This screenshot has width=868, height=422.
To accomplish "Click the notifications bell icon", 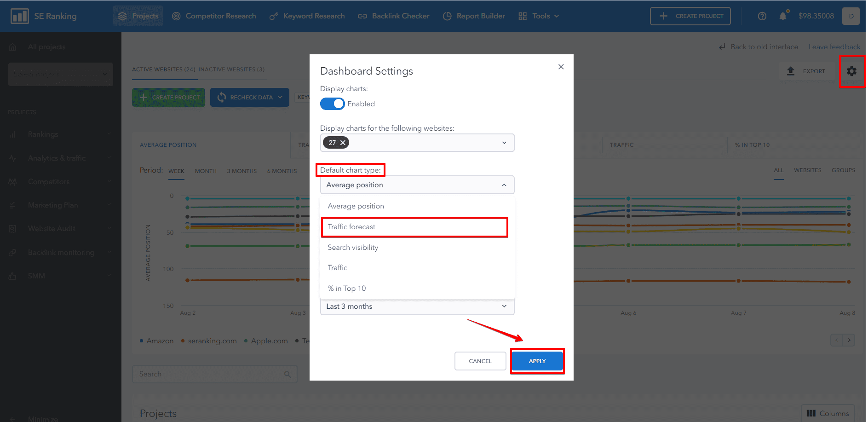I will click(x=783, y=16).
